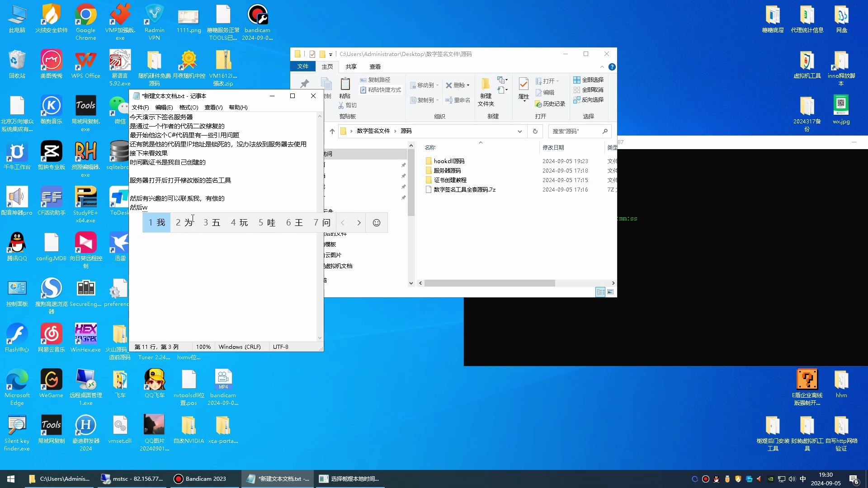868x488 pixels.
Task: Select hookdll源码 folder row
Action: pos(445,161)
